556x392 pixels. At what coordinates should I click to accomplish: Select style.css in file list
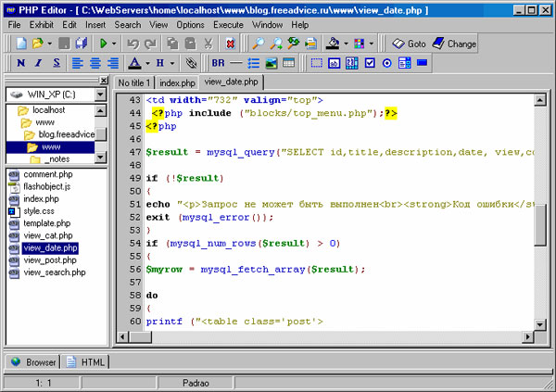[39, 211]
